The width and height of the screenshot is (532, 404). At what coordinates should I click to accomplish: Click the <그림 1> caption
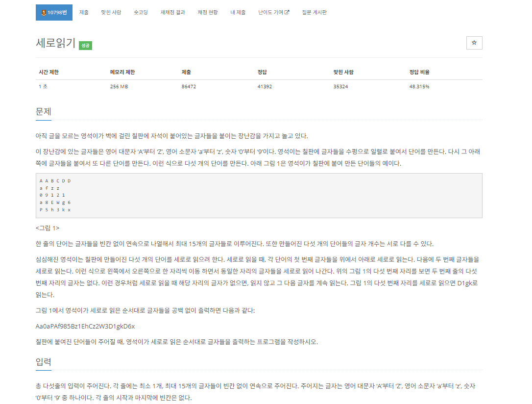click(48, 228)
